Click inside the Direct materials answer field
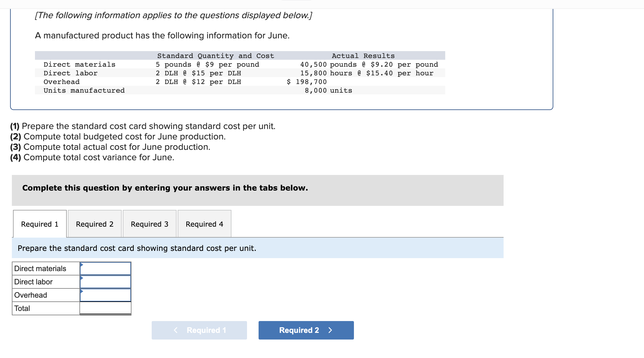644x358 pixels. coord(107,268)
